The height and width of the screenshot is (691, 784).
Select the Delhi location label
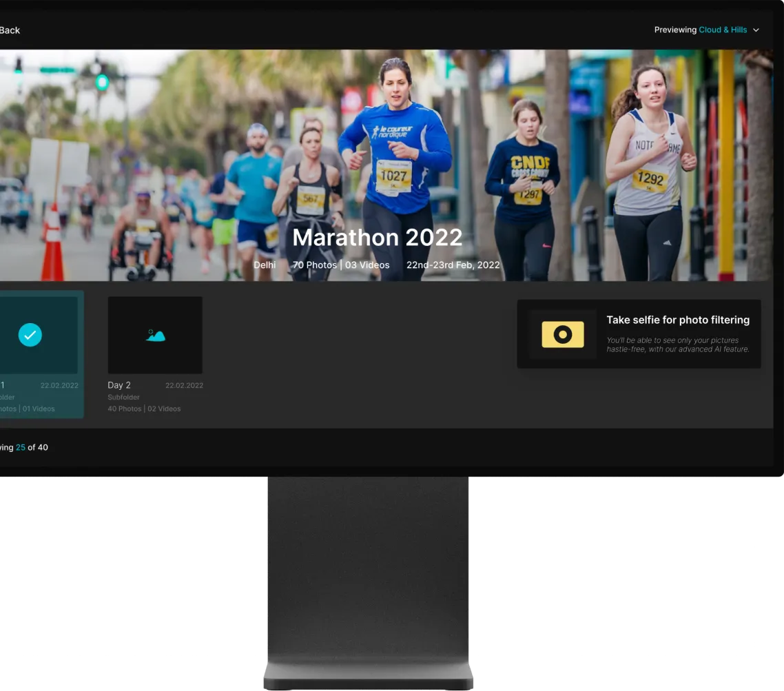click(265, 265)
